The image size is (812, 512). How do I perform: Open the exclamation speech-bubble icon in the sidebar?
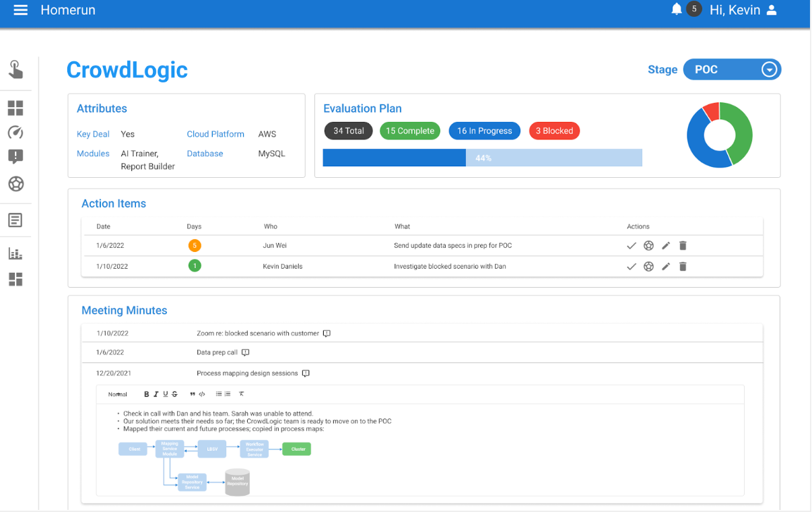click(15, 157)
